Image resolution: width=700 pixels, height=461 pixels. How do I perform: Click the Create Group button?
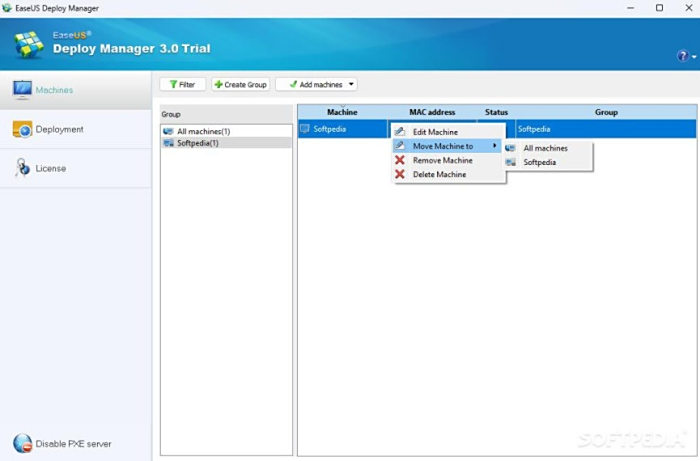coord(240,85)
